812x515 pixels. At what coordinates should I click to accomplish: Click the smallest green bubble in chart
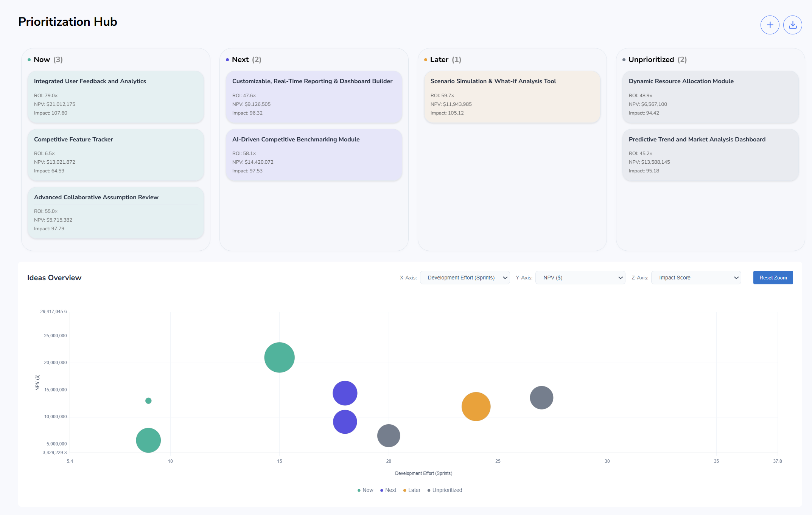point(148,401)
